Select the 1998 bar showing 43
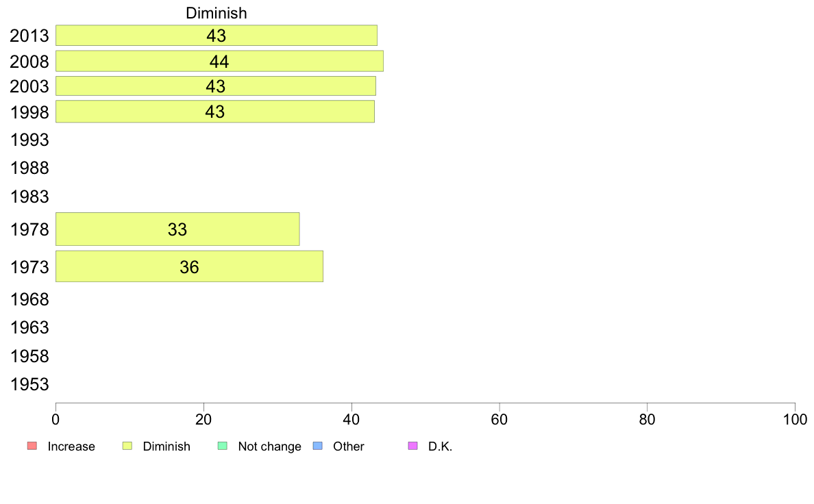This screenshot has width=814, height=504. point(215,112)
